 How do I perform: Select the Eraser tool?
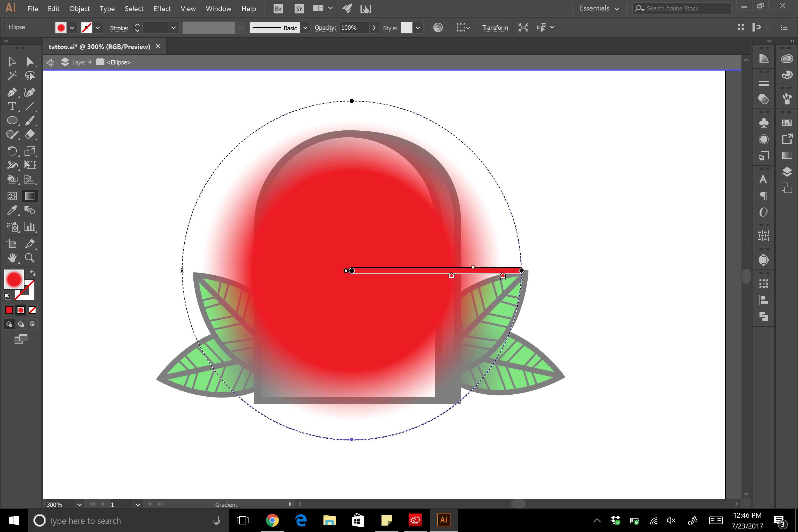click(30, 135)
